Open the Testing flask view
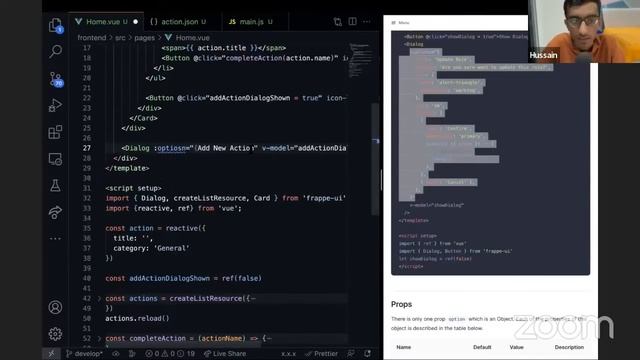The width and height of the screenshot is (640, 360). [55, 185]
